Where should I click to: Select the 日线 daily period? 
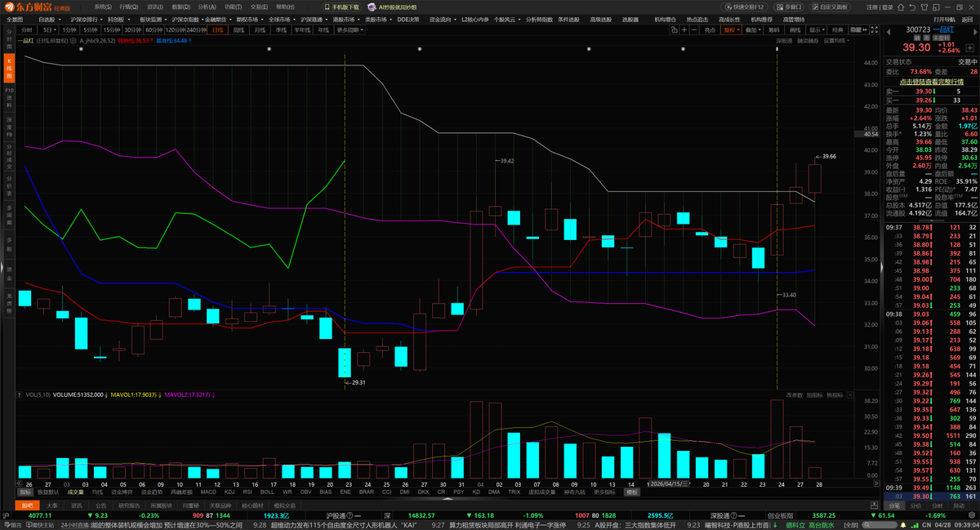(217, 29)
